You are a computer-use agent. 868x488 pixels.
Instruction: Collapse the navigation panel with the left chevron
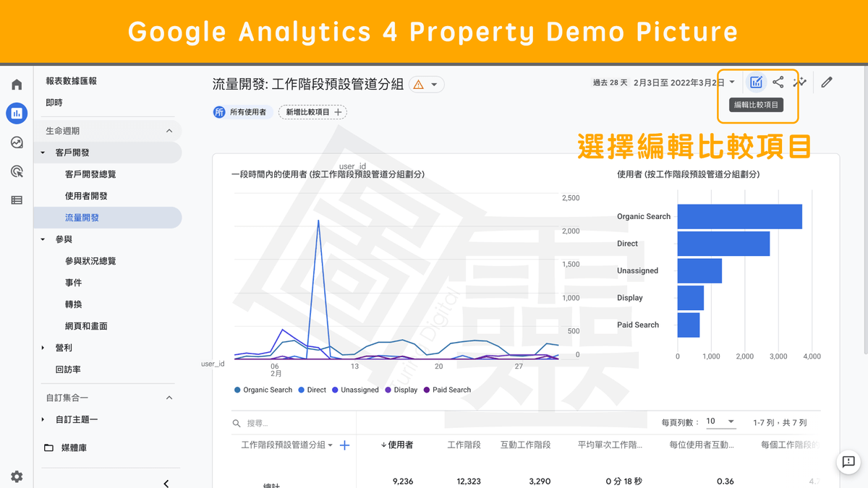click(x=166, y=483)
